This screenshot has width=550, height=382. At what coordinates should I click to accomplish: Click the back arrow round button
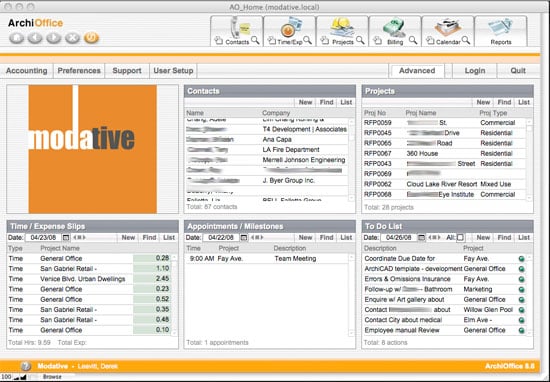pos(35,37)
